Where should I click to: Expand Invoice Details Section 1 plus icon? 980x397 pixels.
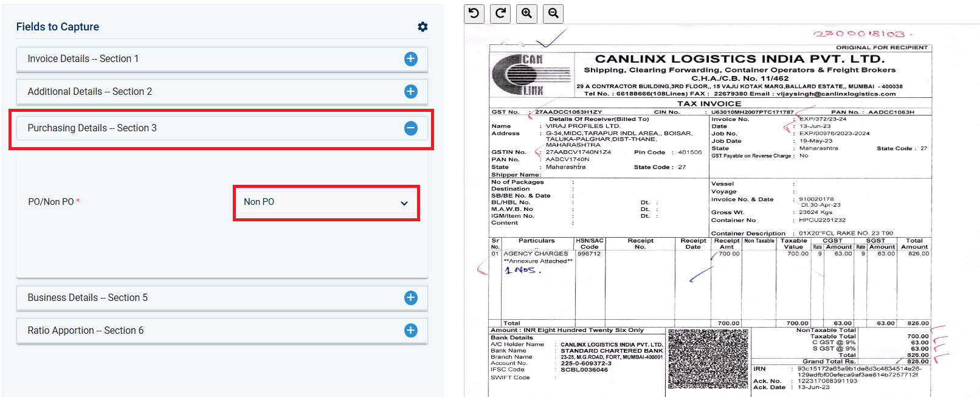click(x=411, y=59)
